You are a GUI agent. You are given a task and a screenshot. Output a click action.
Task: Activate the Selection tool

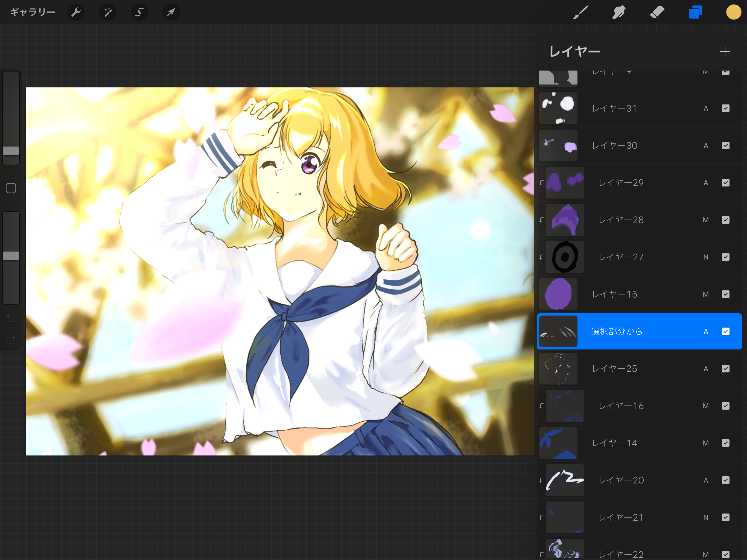[x=139, y=13]
